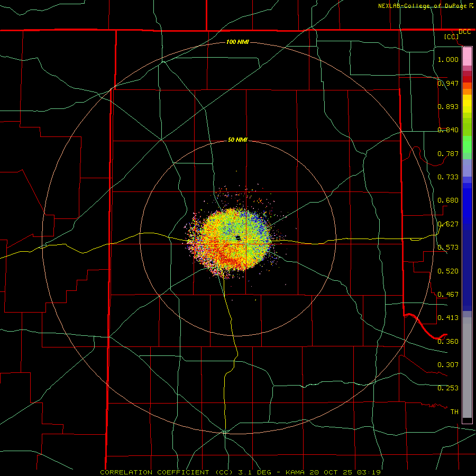Select the 0.947 scale value
Image resolution: width=476 pixels, height=476 pixels.
(x=448, y=83)
